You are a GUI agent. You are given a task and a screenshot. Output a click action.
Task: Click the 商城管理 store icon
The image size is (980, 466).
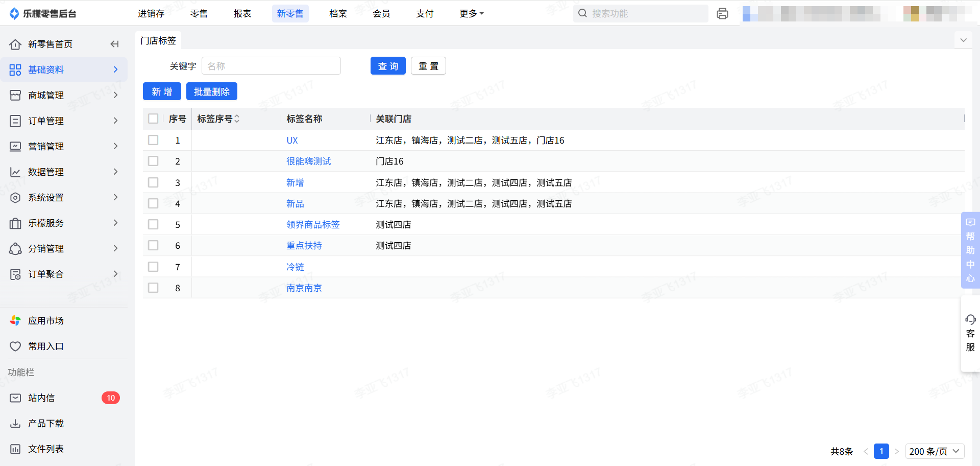click(15, 96)
